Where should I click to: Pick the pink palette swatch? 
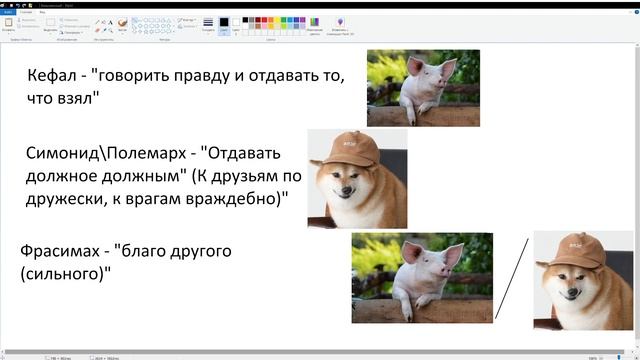point(264,26)
